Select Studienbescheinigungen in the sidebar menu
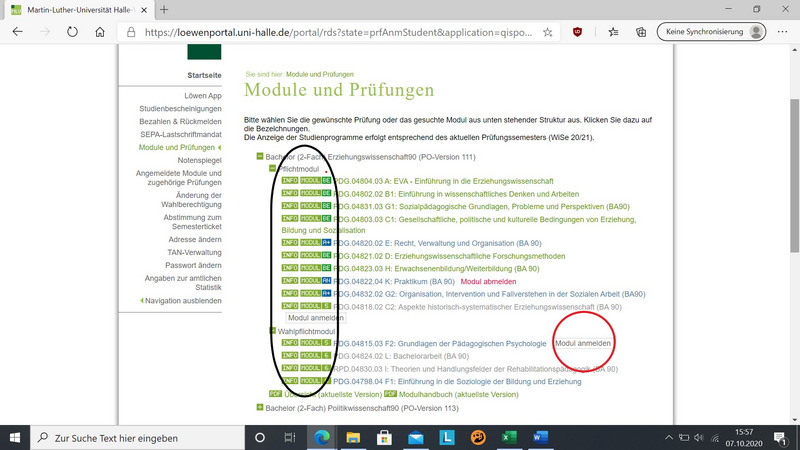The width and height of the screenshot is (800, 450). pyautogui.click(x=181, y=108)
